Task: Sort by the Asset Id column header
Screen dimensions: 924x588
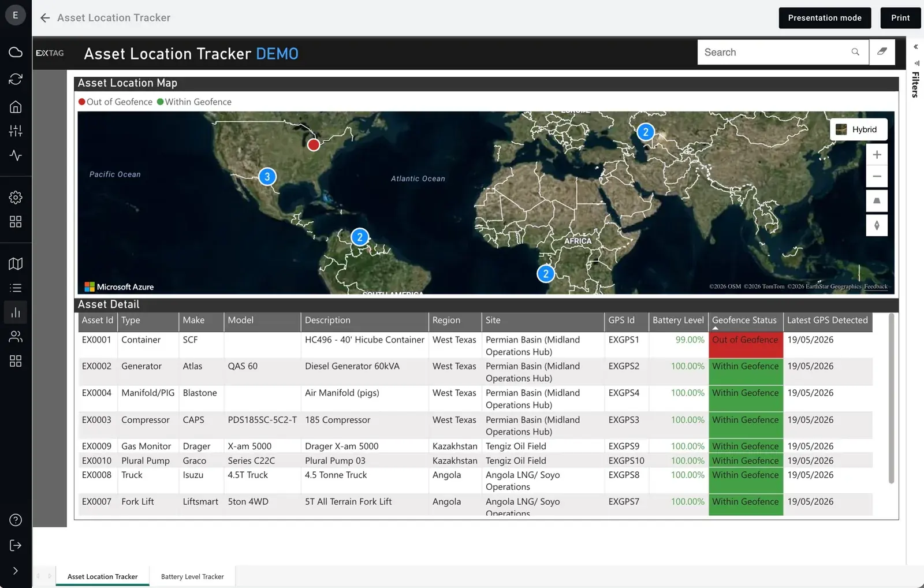Action: [x=98, y=320]
